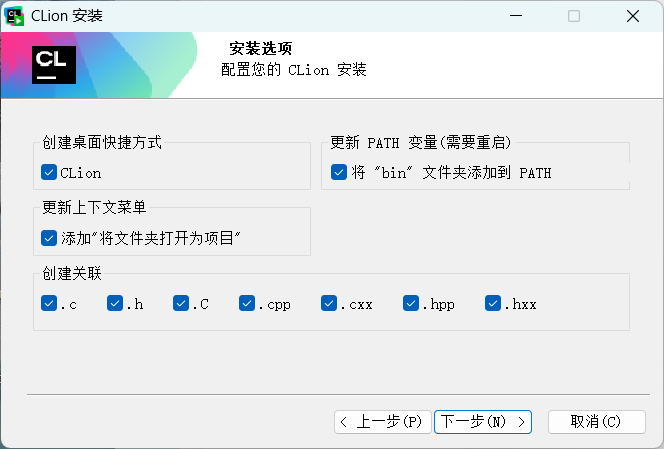Minimize the CLion installer window
The width and height of the screenshot is (664, 449).
(516, 16)
